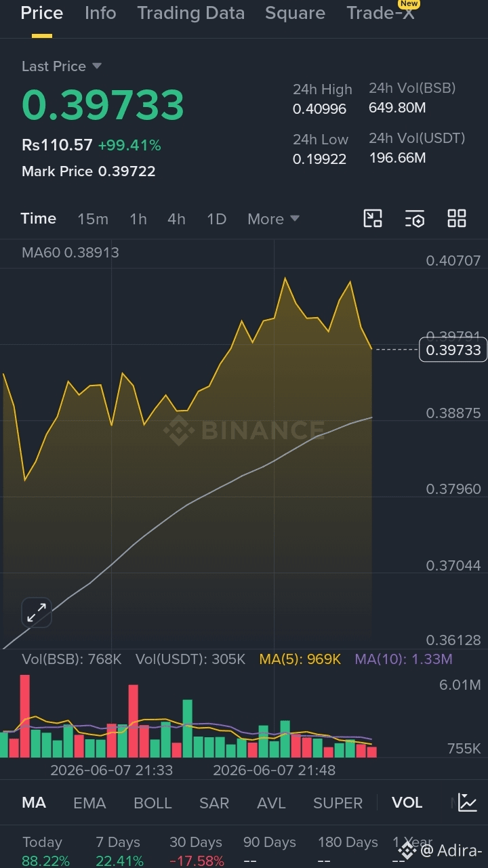Click the current price label 0.39733 on axis
Viewport: 488px width, 868px height.
[453, 350]
